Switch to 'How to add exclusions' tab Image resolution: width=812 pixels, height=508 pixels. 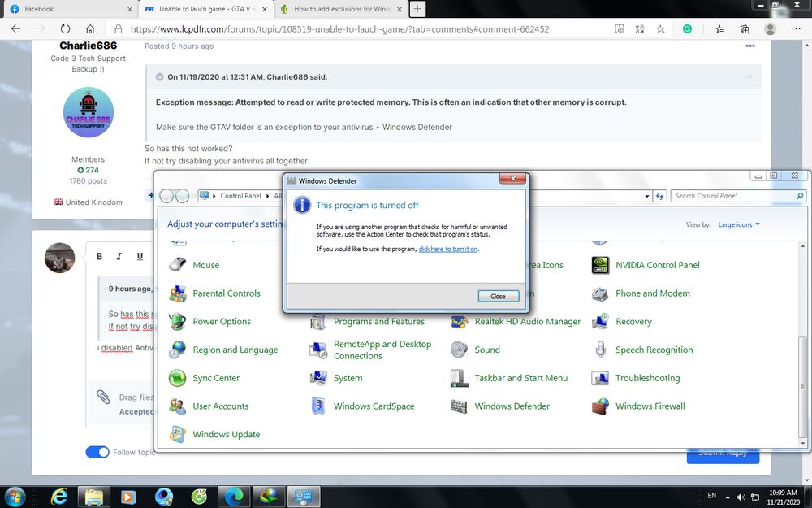pyautogui.click(x=341, y=9)
